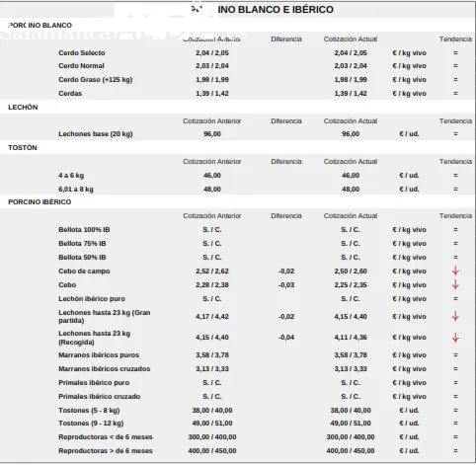Click 'Marranos ibéricos cruzados' label
The width and height of the screenshot is (476, 465).
coord(105,369)
